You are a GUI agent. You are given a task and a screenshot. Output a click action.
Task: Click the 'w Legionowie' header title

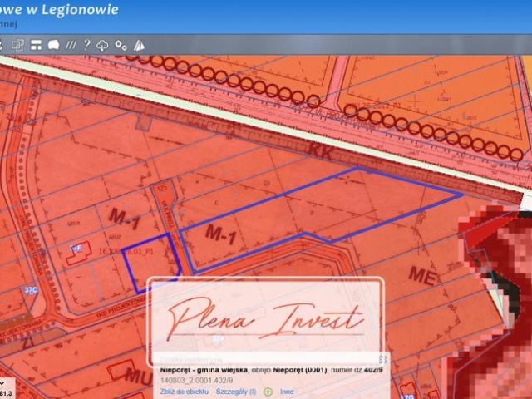coord(72,9)
